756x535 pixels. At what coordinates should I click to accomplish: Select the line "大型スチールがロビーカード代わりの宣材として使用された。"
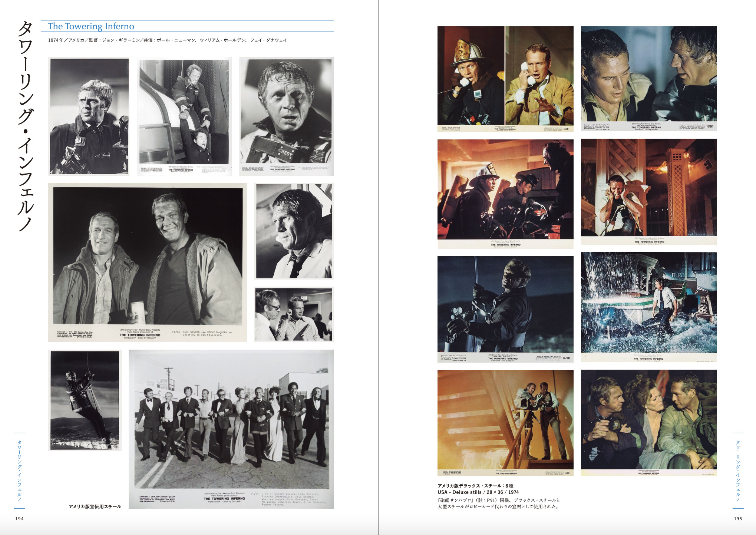coord(498,506)
